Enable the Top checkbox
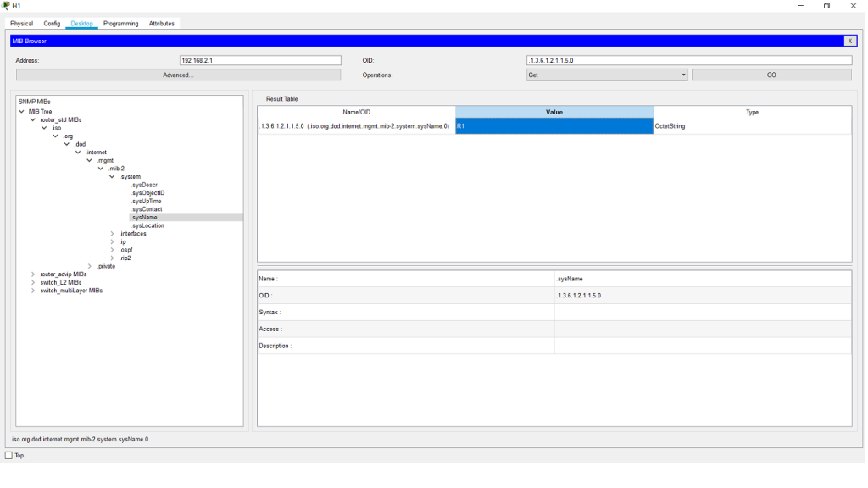 9,456
